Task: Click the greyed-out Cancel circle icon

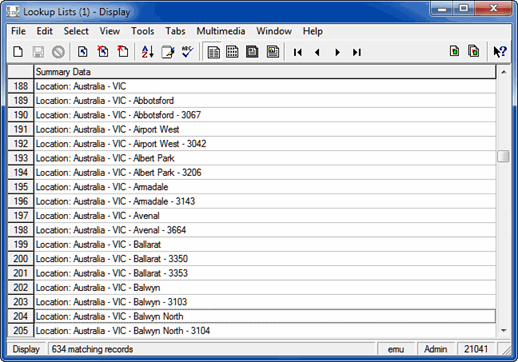Action: tap(58, 52)
